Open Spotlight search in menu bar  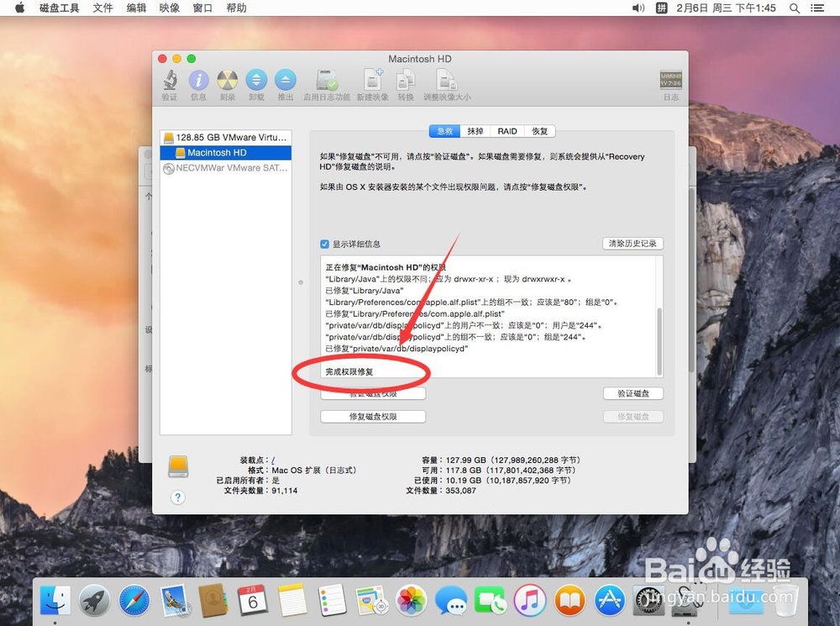point(795,8)
